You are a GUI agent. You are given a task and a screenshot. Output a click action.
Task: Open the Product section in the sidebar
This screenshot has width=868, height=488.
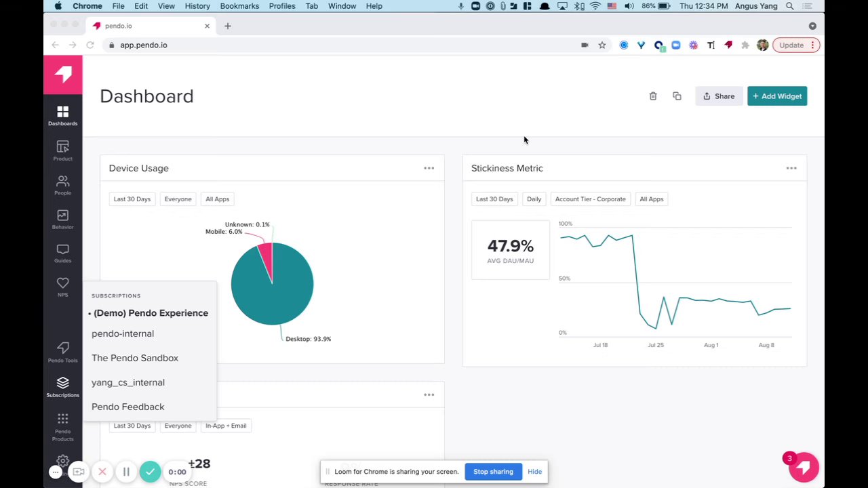pyautogui.click(x=62, y=150)
